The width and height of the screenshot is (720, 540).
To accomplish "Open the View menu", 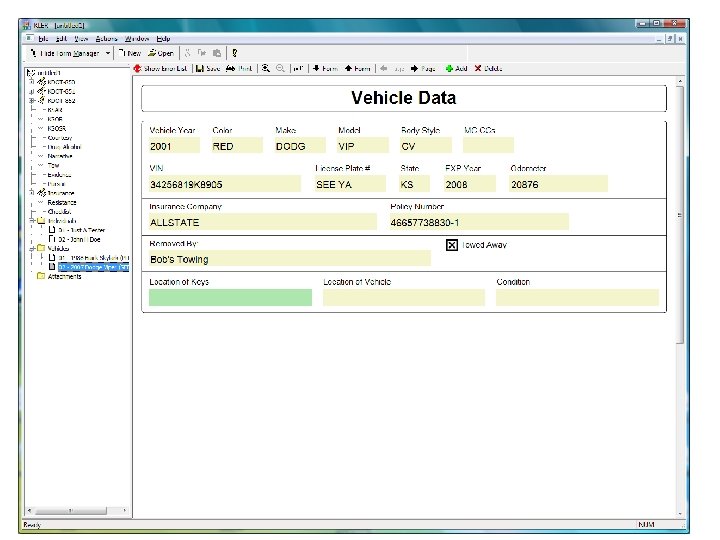I will 81,39.
